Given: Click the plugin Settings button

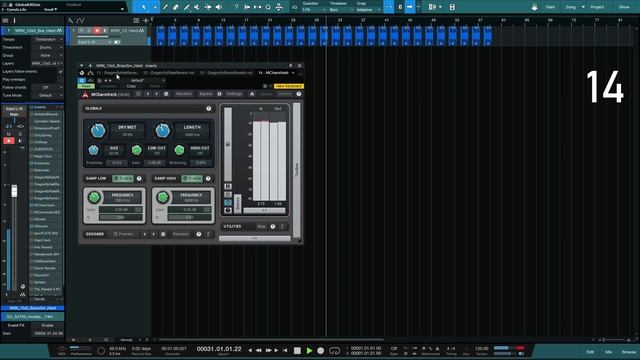Looking at the screenshot, I should (234, 94).
